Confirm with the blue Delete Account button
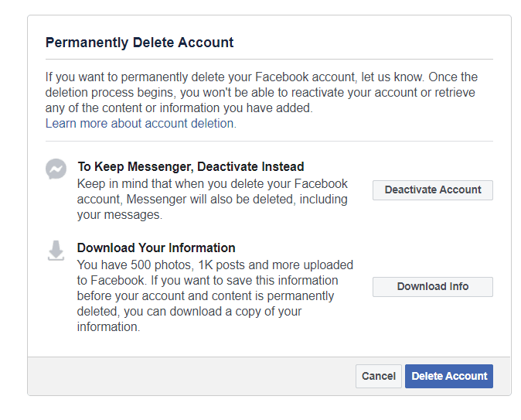This screenshot has width=521, height=420. tap(449, 376)
